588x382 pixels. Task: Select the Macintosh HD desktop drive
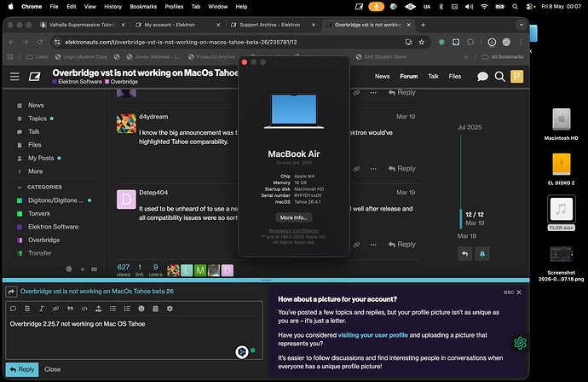pyautogui.click(x=561, y=124)
